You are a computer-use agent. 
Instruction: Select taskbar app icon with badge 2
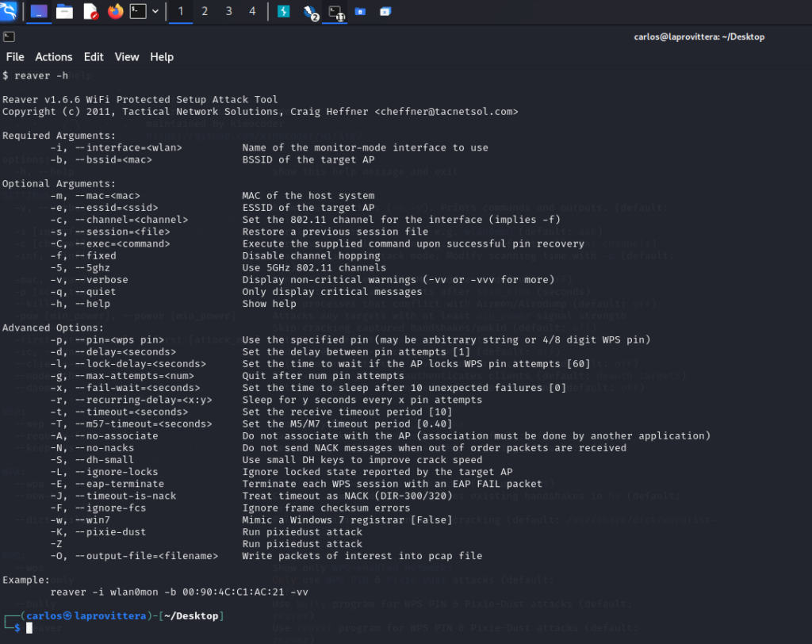310,11
